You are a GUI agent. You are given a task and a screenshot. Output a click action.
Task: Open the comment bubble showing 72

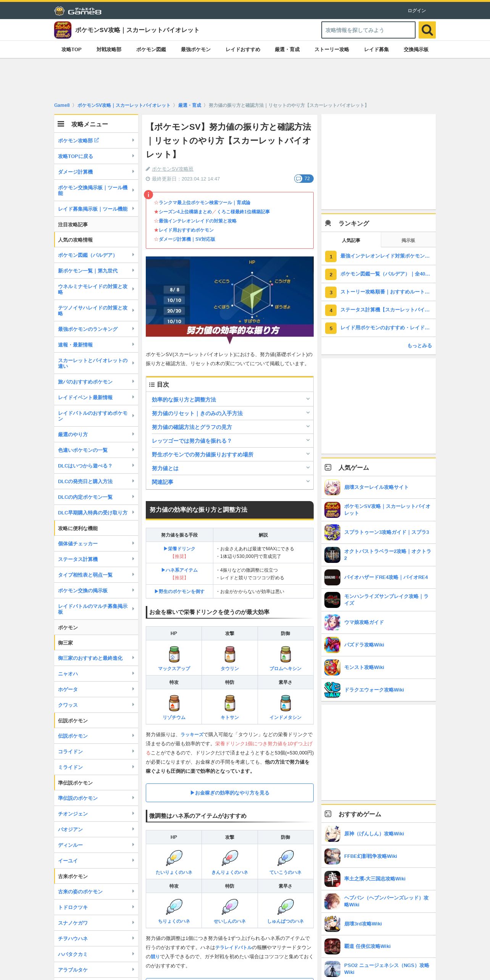[x=304, y=179]
